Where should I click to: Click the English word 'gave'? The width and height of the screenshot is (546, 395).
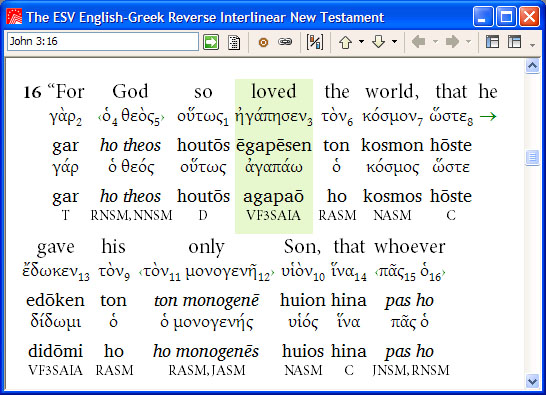[56, 247]
